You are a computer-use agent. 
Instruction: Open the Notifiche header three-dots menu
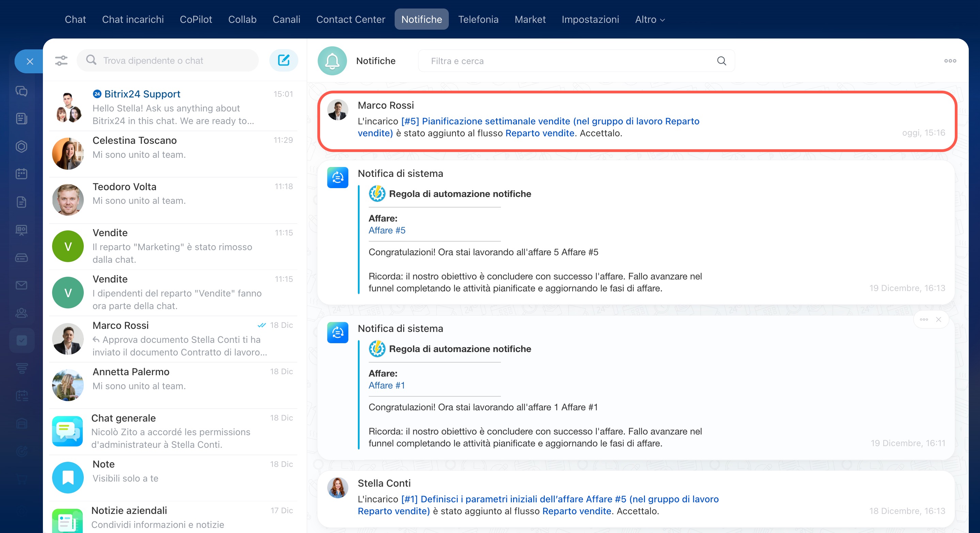(x=950, y=61)
